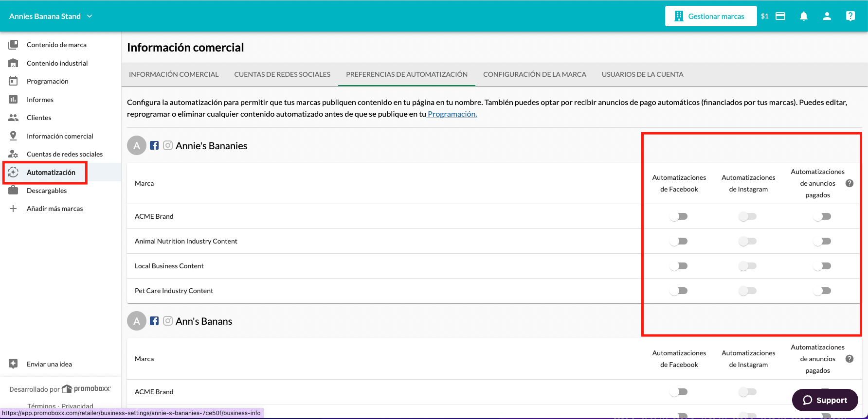Click Privacidad footer link
Image resolution: width=868 pixels, height=419 pixels.
coord(77,406)
